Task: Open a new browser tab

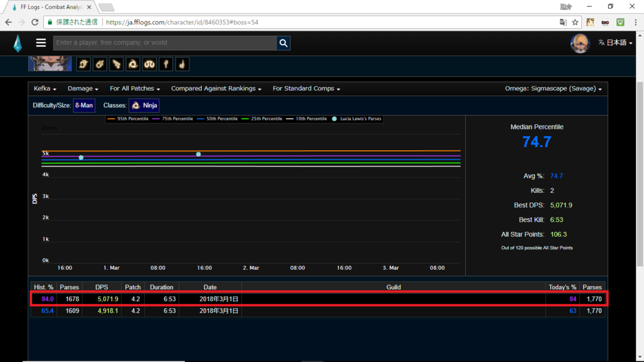Action: 106,7
